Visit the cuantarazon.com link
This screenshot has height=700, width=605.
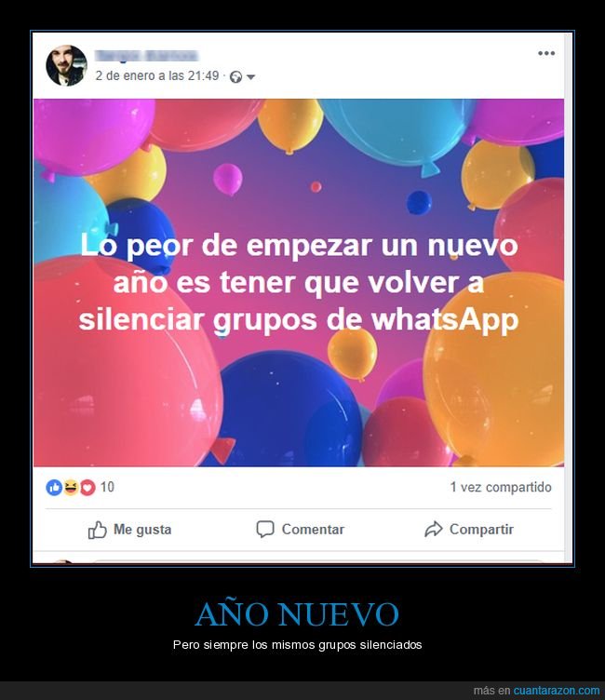pyautogui.click(x=557, y=690)
